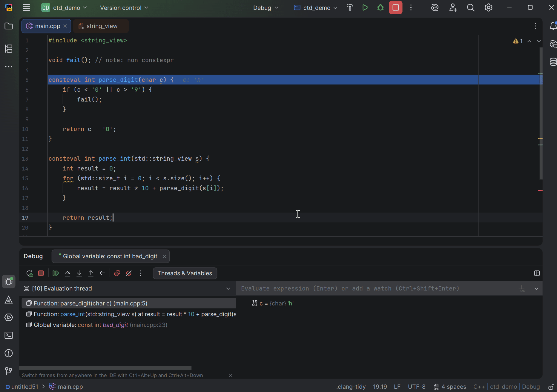Open the Services tool window
This screenshot has height=392, width=557.
click(9, 317)
